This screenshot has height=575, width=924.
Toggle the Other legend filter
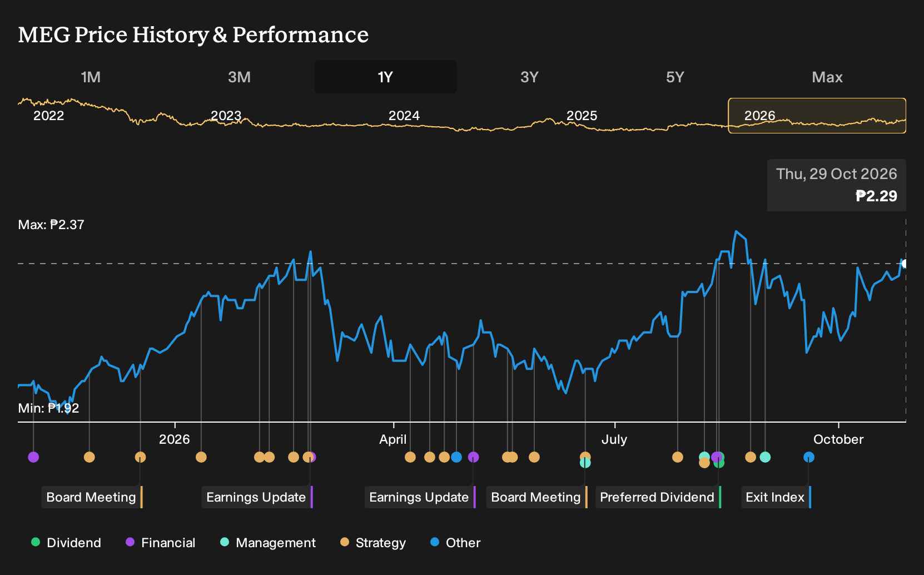455,543
